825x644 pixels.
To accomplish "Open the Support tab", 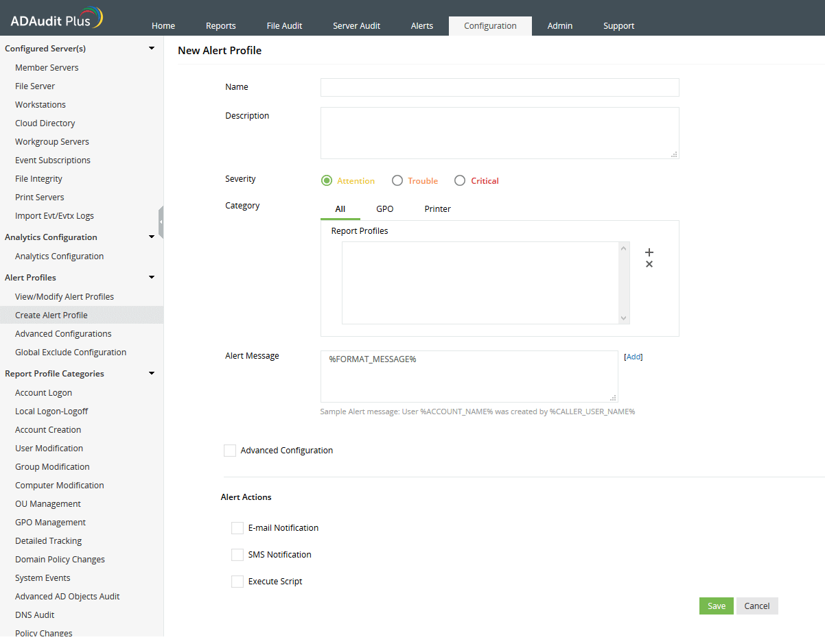I will [619, 26].
